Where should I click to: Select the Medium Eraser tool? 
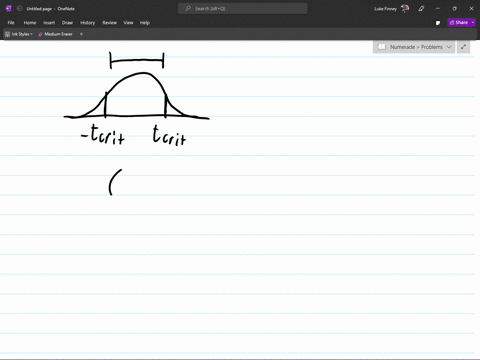click(x=55, y=34)
